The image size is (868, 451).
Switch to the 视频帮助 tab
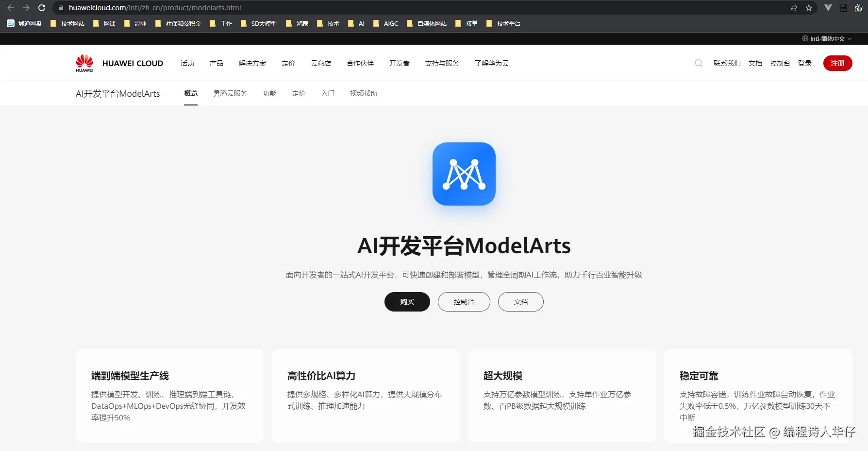click(x=364, y=93)
